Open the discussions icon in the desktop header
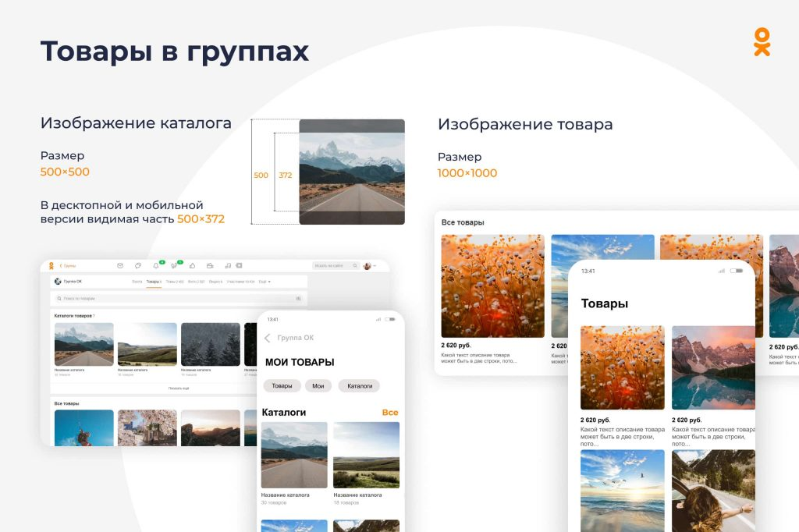799x532 pixels. click(138, 265)
